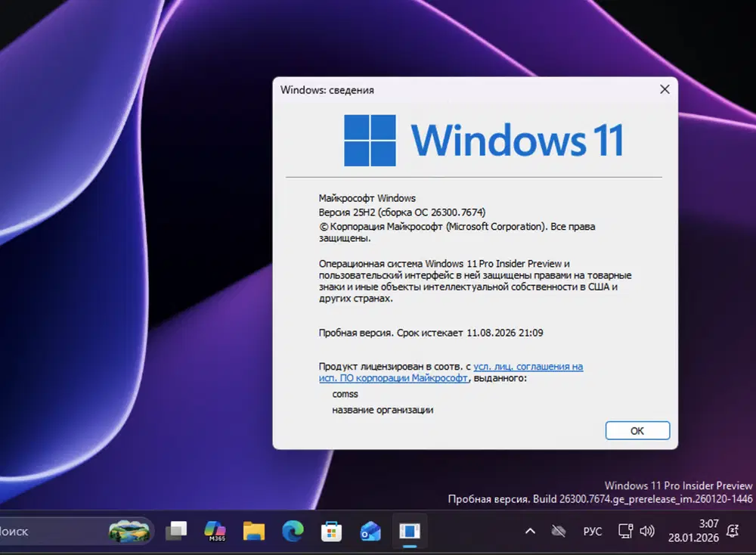Open Microsoft Edge from the taskbar
Image resolution: width=756 pixels, height=555 pixels.
293,531
